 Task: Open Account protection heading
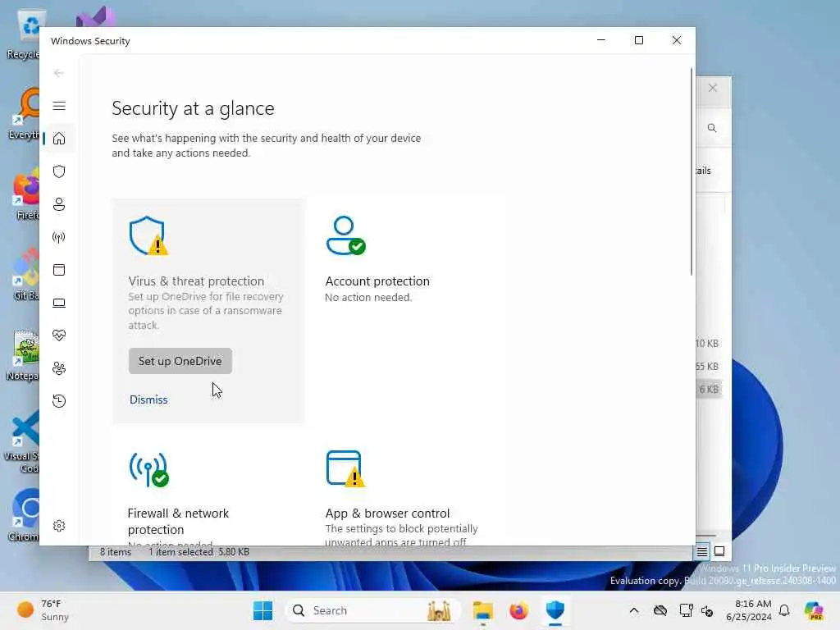(x=377, y=281)
